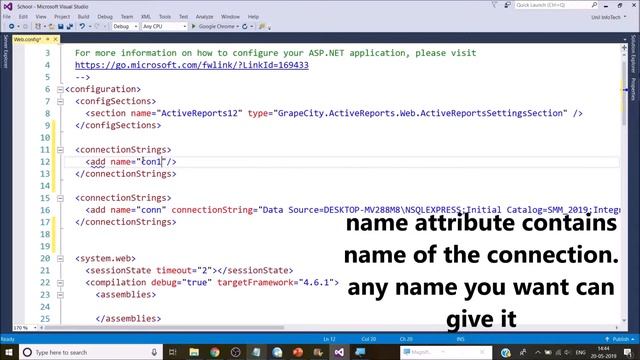Open the Server Explorer side tab
The image size is (640, 360).
point(5,51)
